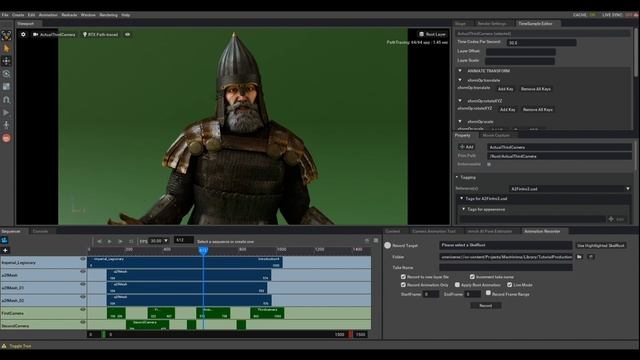Viewport: 640px width, 360px height.
Task: Switch to Console tab
Action: [x=40, y=231]
